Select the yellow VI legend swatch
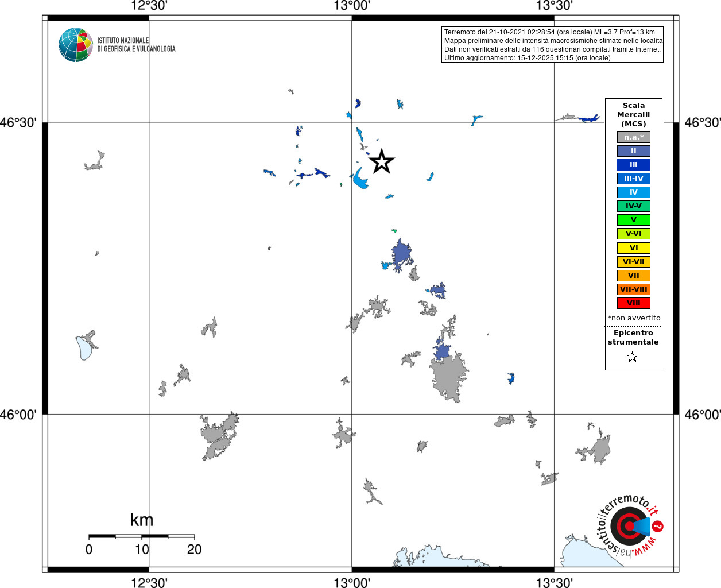 (634, 248)
